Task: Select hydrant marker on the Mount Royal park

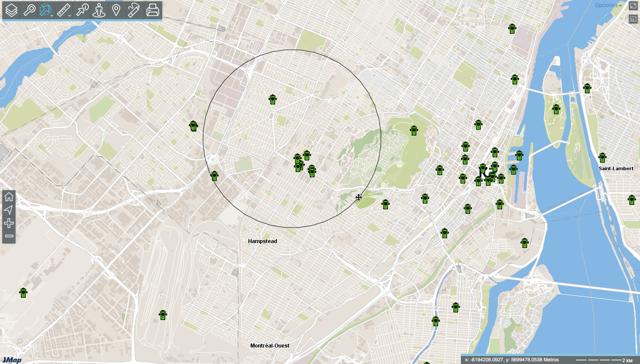Action: [414, 131]
